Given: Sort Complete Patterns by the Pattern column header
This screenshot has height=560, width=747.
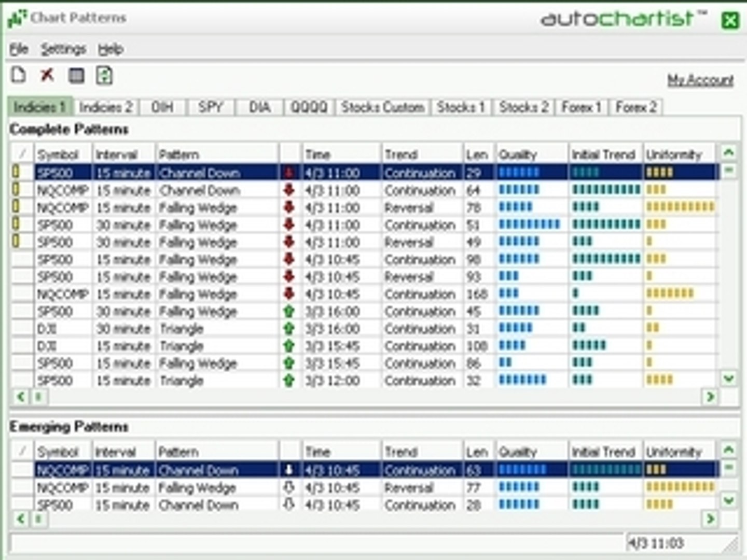Looking at the screenshot, I should tap(217, 154).
